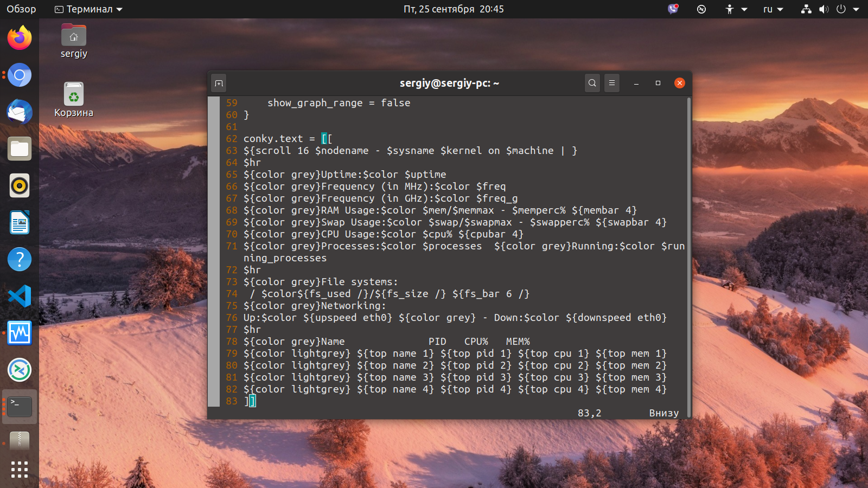Open terminal hamburger menu
Image resolution: width=868 pixels, height=488 pixels.
612,83
